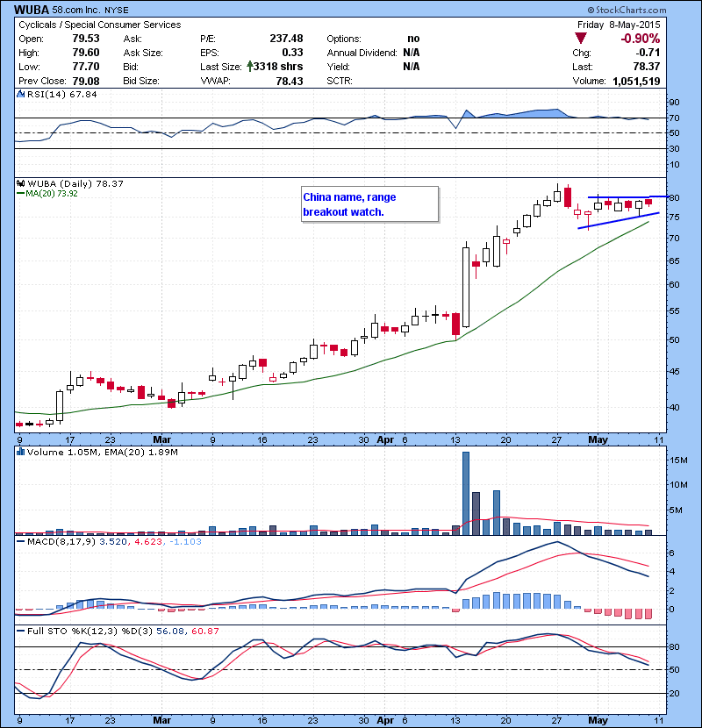Click the volume bars icon
This screenshot has width=702, height=728.
coord(20,452)
